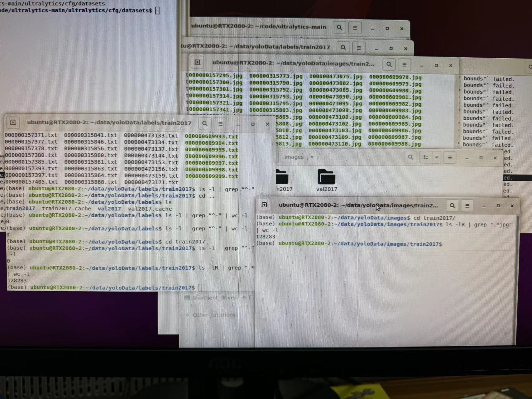
Task: Open the menu of the .jpg listing terminal
Action: pos(404,65)
